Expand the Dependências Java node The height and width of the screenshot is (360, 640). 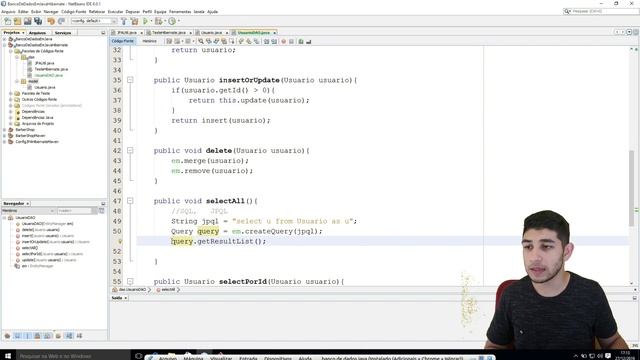coord(11,118)
